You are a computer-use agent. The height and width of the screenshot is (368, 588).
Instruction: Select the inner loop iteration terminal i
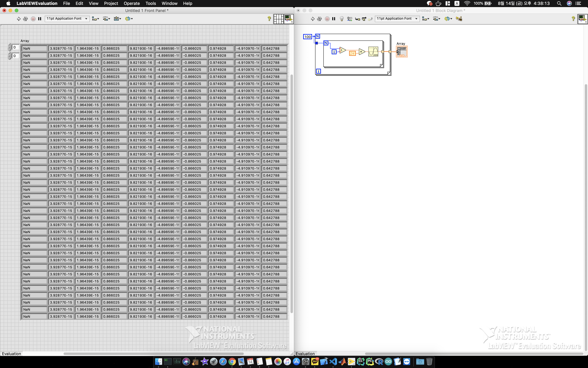coord(334,52)
